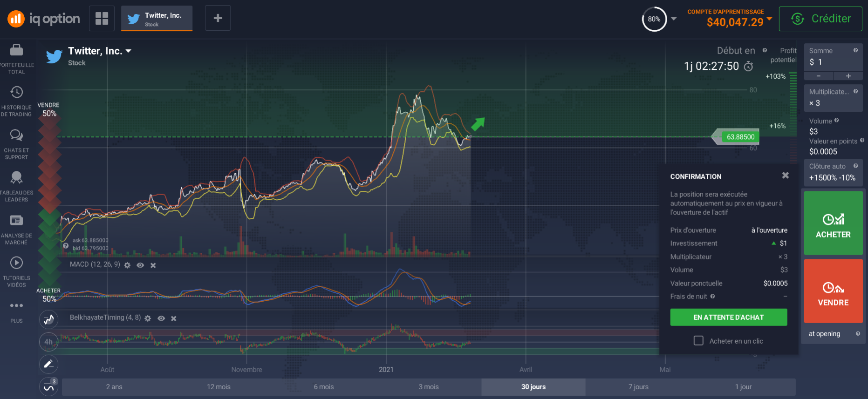Image resolution: width=868 pixels, height=399 pixels.
Task: Expand the Twitter, Inc. asset dropdown
Action: tap(129, 51)
